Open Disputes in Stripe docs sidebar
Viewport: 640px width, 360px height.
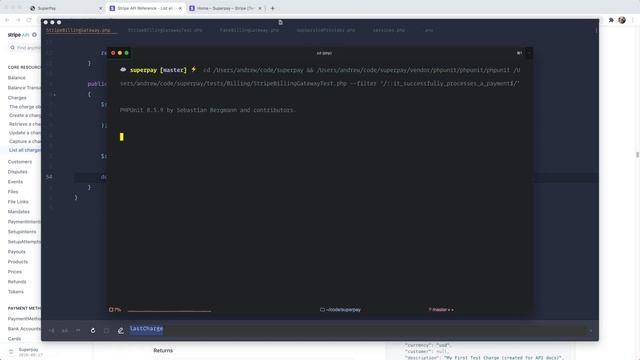coord(18,172)
